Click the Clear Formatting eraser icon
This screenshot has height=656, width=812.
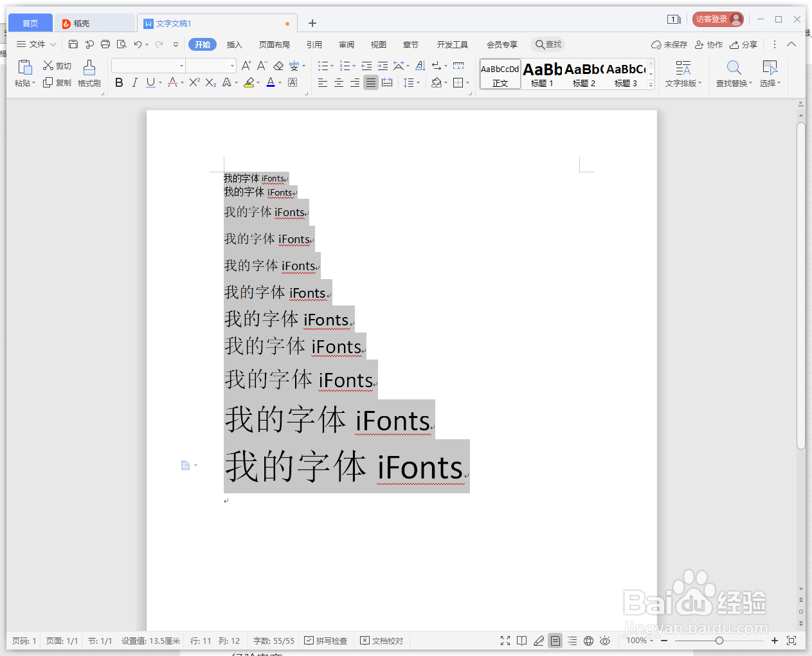278,66
